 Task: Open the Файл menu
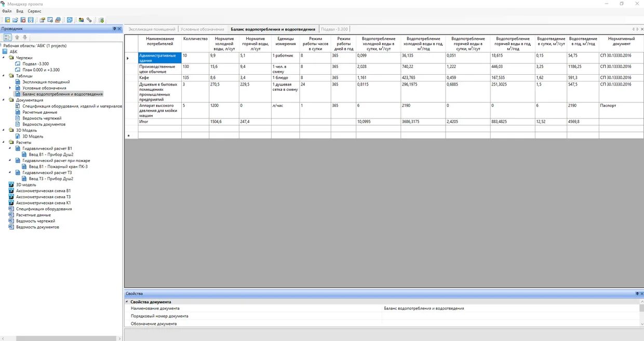pos(7,11)
